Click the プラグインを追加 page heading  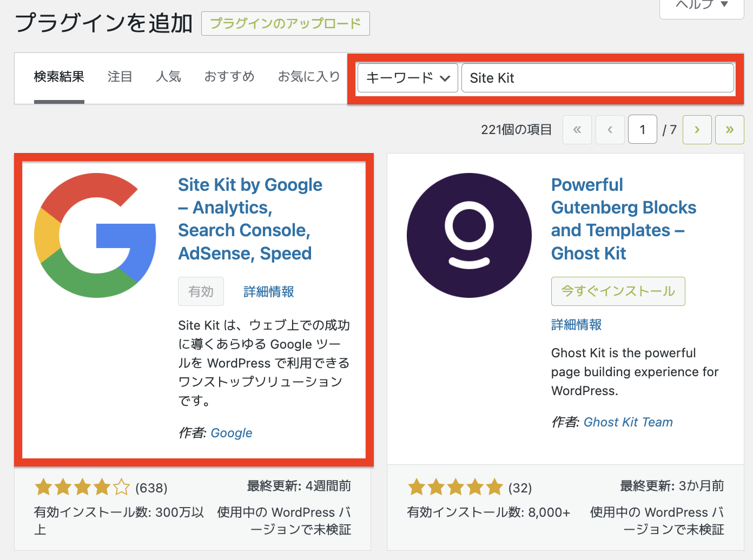pyautogui.click(x=104, y=23)
